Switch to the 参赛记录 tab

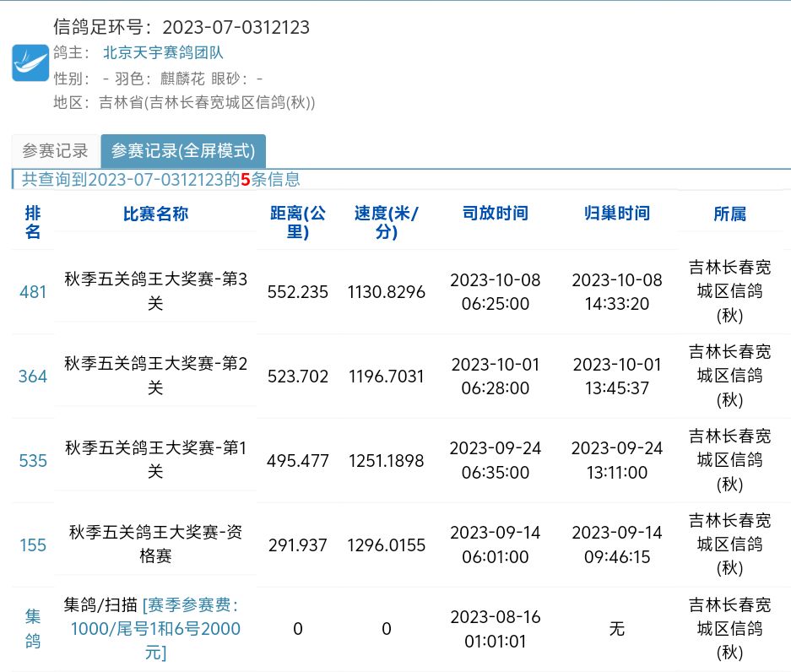pyautogui.click(x=55, y=151)
